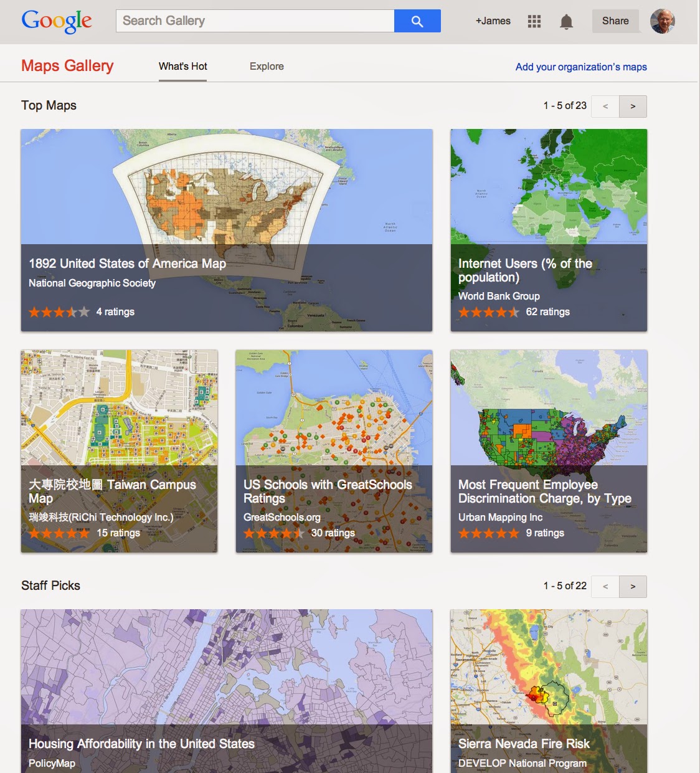Switch to the What's Hot tab
Viewport: 700px width, 773px height.
(183, 66)
